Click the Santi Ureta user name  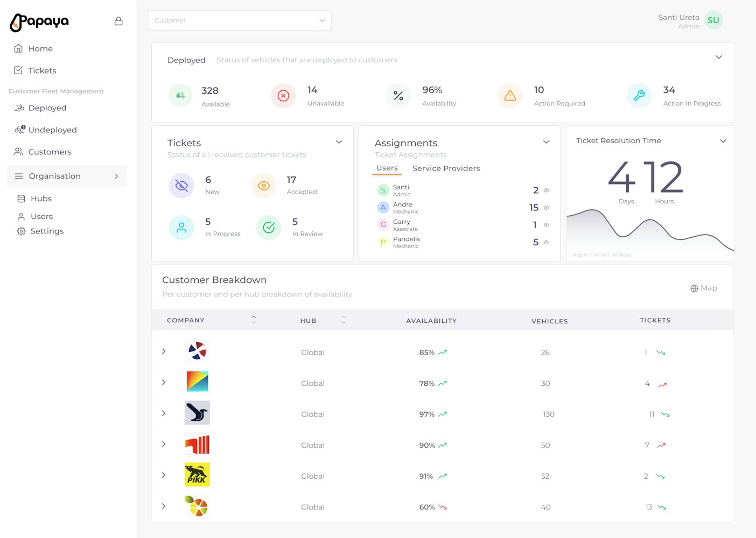(x=678, y=17)
